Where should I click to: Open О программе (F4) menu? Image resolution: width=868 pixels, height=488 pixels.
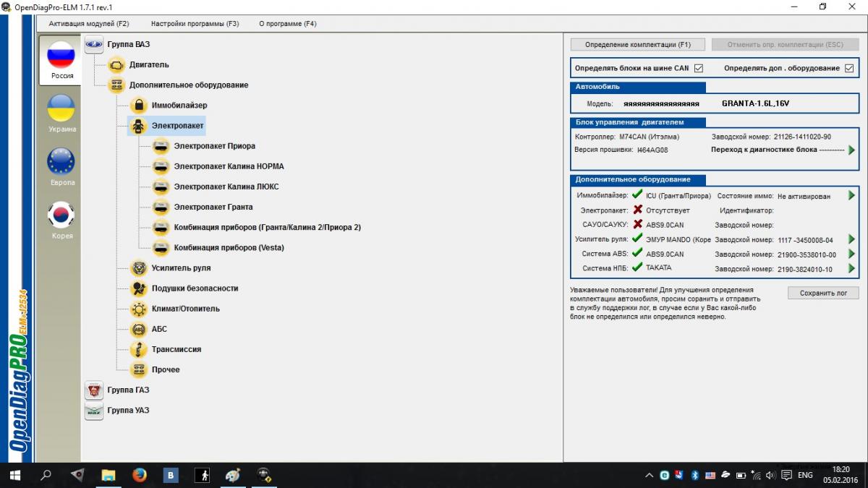tap(288, 24)
